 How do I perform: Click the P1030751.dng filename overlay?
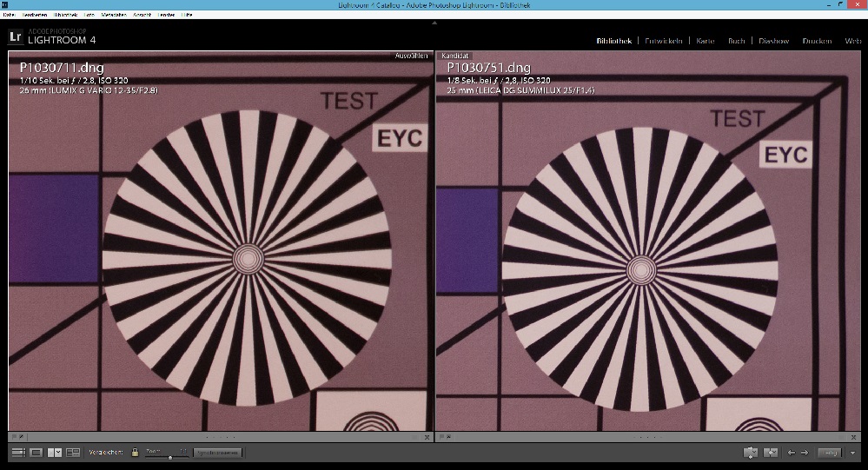pyautogui.click(x=489, y=68)
